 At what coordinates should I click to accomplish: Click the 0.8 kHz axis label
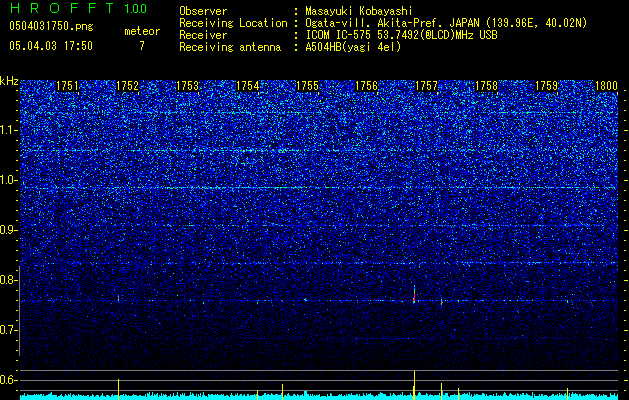pos(9,280)
